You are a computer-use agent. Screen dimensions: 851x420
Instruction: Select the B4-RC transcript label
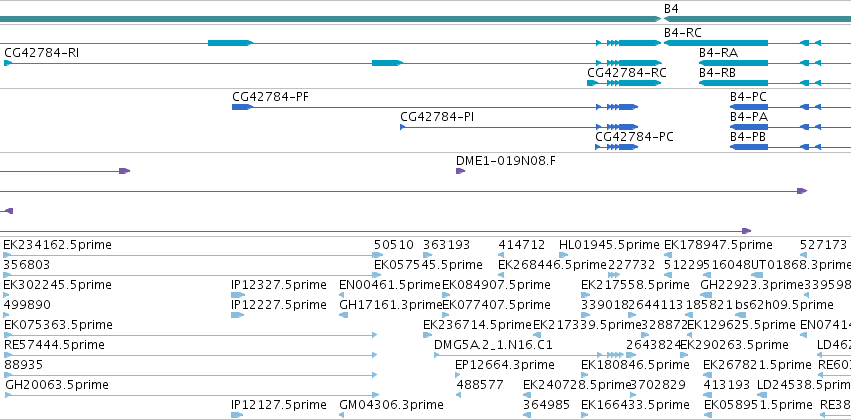pyautogui.click(x=683, y=33)
